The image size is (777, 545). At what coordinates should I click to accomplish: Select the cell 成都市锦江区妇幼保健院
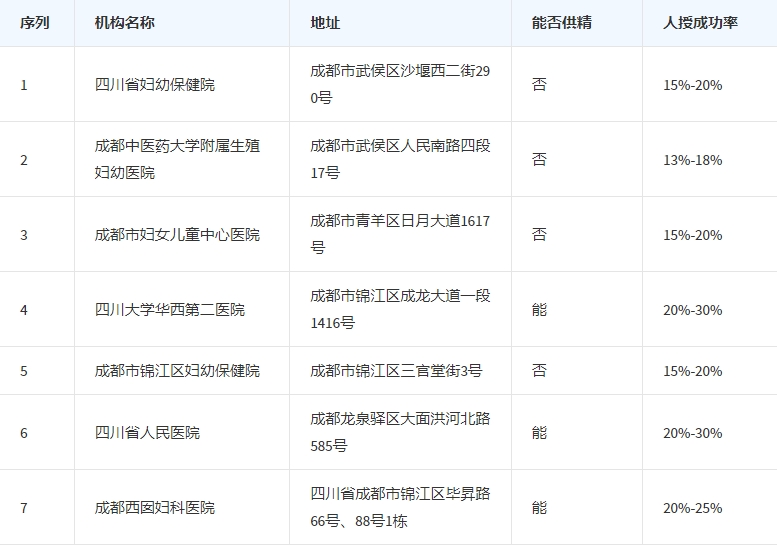(177, 371)
